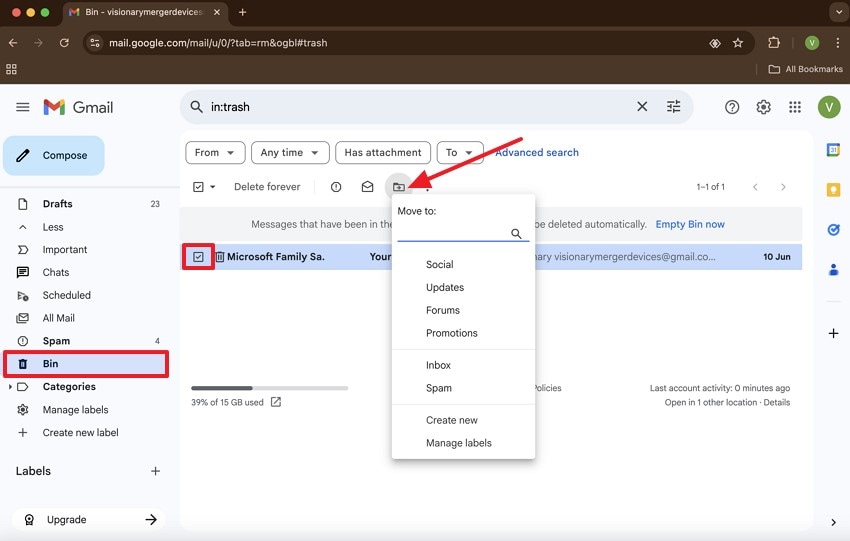
Task: Open Google Calendar side panel icon
Action: 833,150
